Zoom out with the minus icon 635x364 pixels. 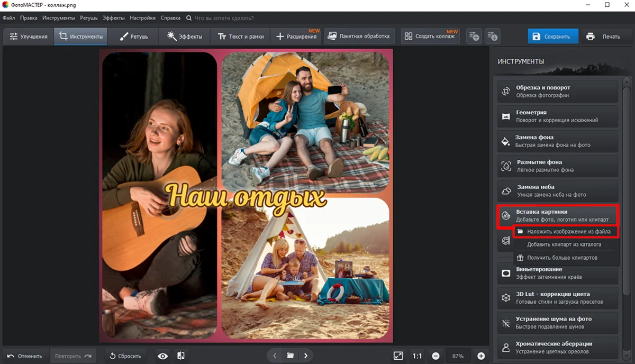(x=435, y=356)
